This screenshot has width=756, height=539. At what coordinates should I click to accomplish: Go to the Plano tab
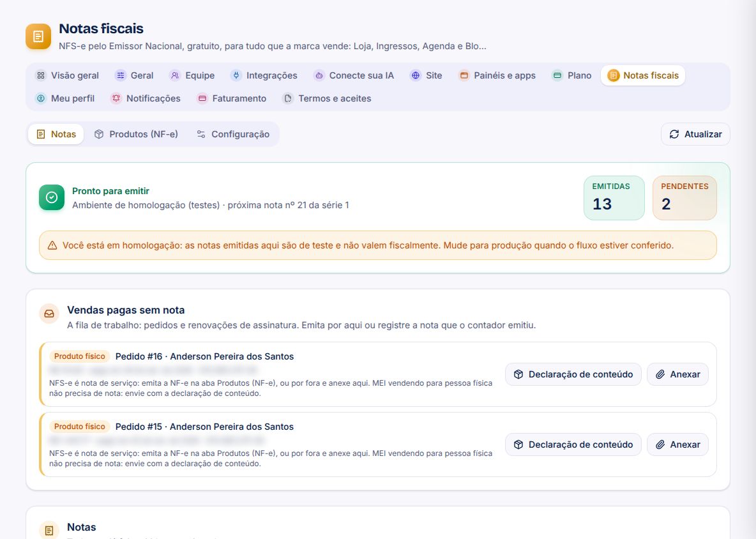572,75
